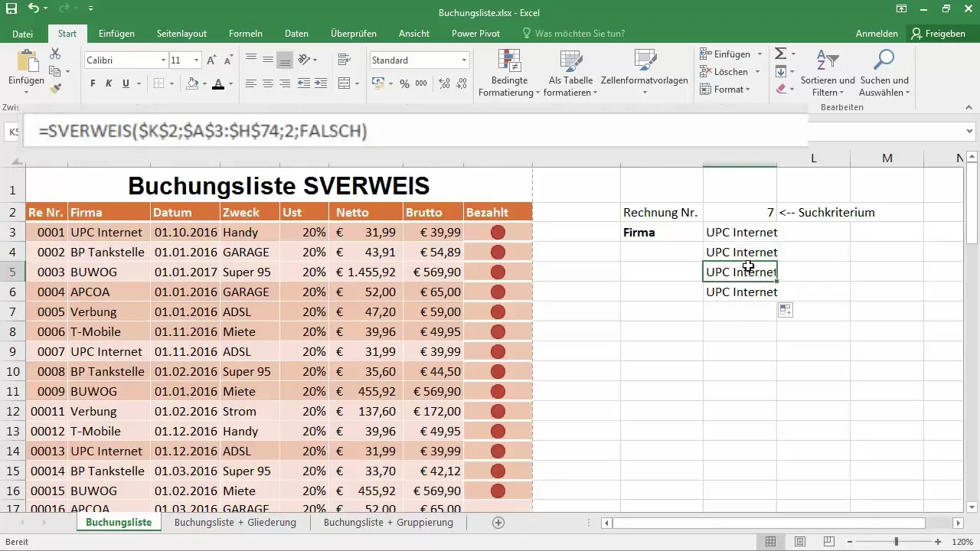Click the Anmelden sign-in link
980x551 pixels.
coord(877,34)
